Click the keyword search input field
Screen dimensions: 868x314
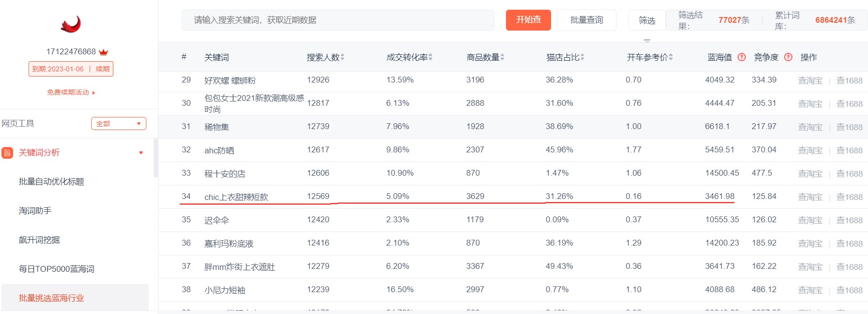click(x=338, y=20)
